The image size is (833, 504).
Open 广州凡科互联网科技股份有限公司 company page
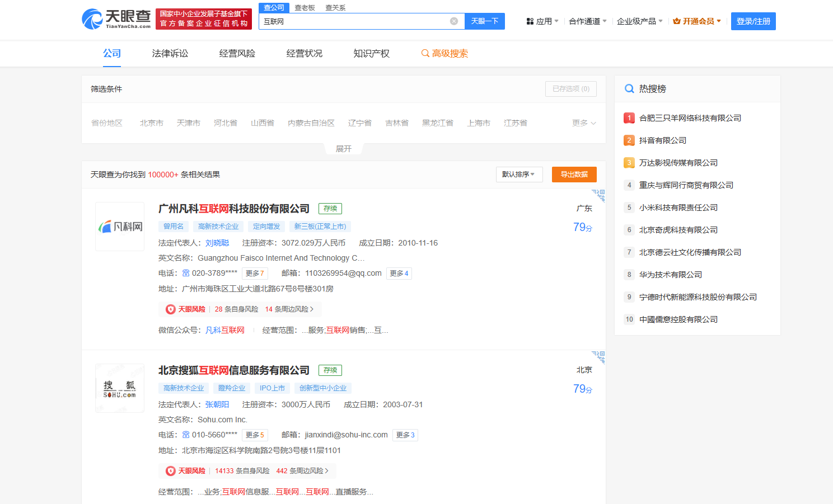point(234,209)
